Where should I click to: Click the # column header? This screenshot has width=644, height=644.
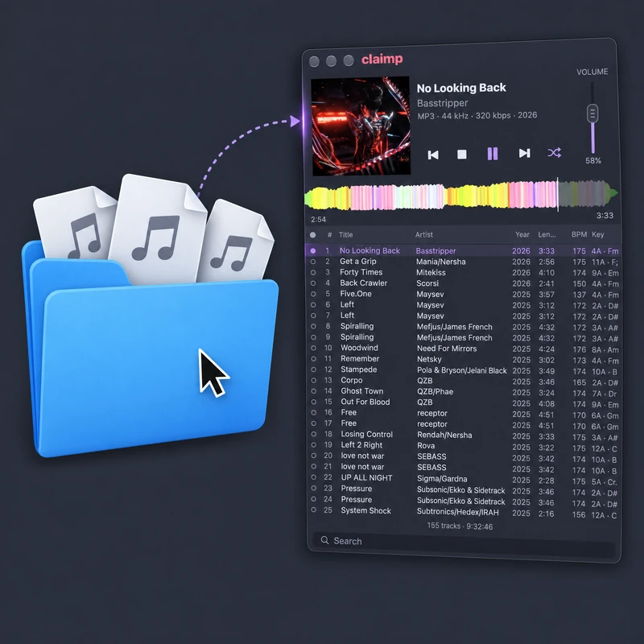329,235
